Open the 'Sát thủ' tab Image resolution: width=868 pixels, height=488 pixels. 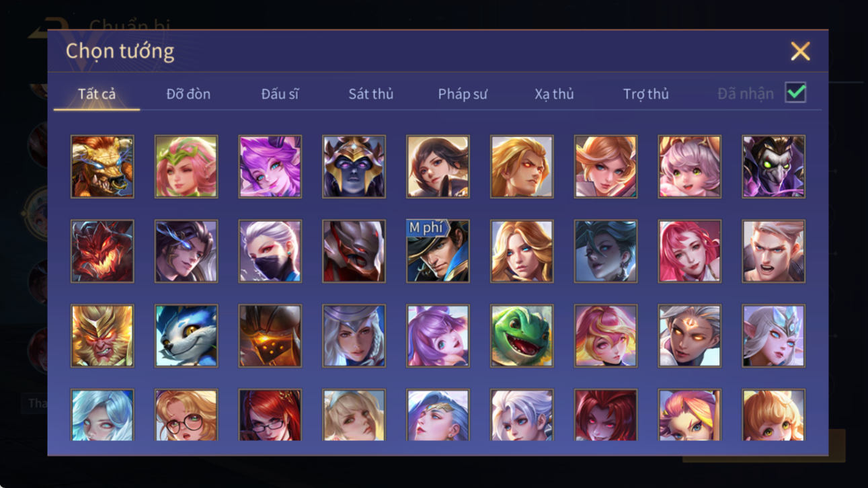[370, 94]
